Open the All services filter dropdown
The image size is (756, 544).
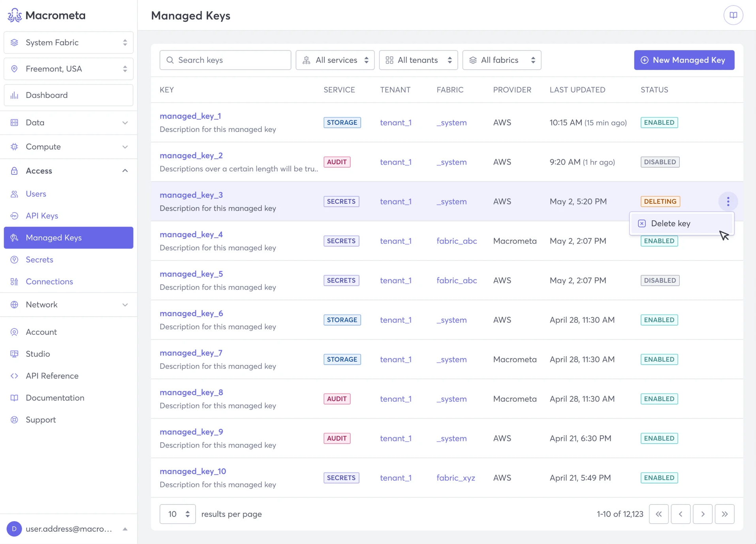click(335, 60)
